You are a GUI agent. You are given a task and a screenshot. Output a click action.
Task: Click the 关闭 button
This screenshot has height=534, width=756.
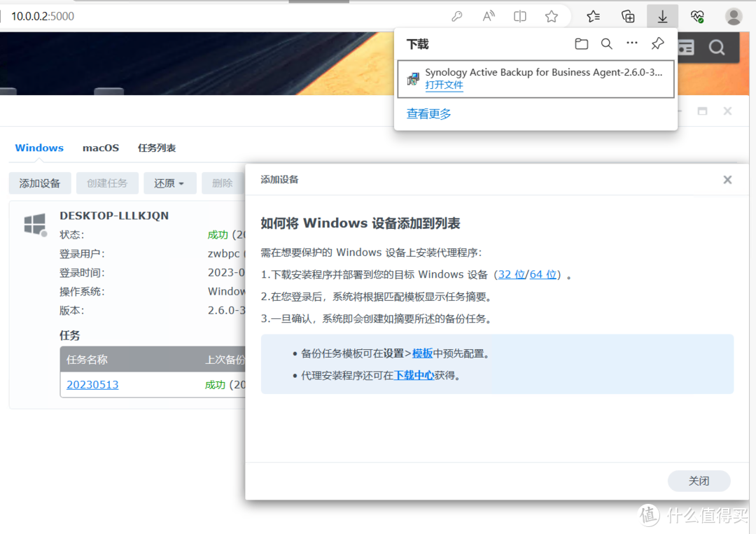pos(699,481)
